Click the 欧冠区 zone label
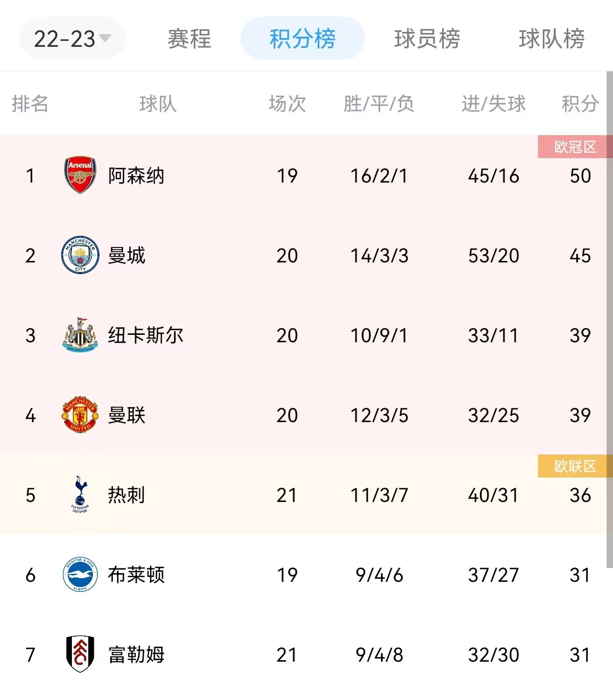Viewport: 613px width, 700px height. (575, 146)
